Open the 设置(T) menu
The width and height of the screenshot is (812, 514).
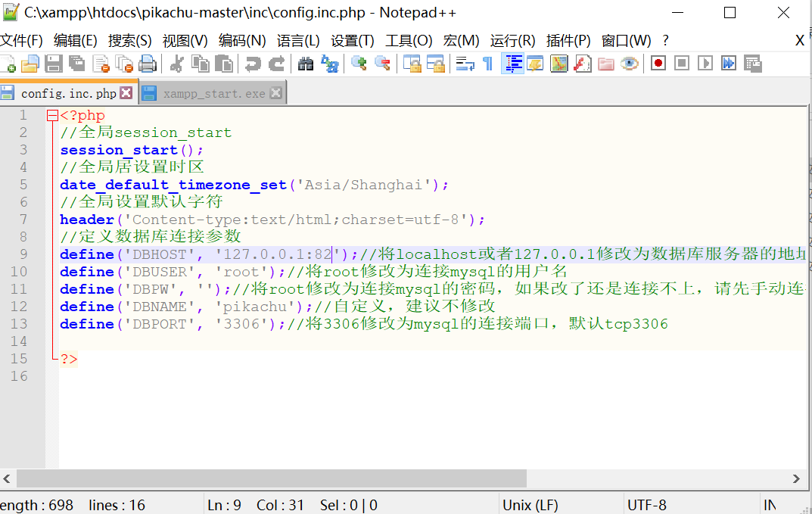pos(352,40)
